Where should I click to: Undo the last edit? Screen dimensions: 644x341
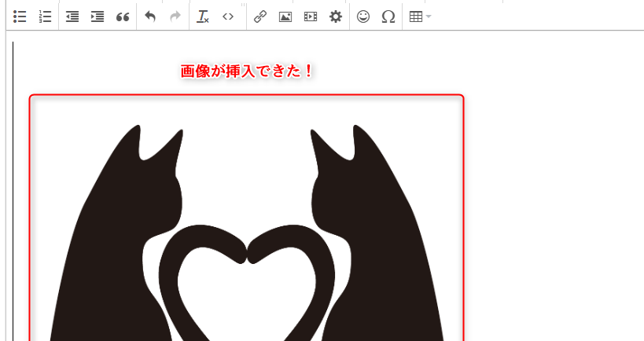pyautogui.click(x=150, y=16)
